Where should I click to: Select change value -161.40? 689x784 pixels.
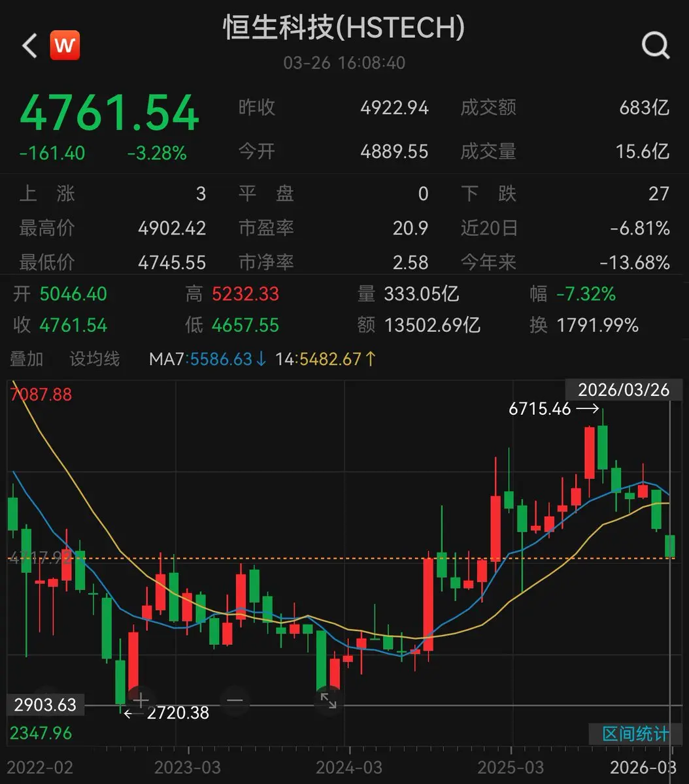(52, 153)
